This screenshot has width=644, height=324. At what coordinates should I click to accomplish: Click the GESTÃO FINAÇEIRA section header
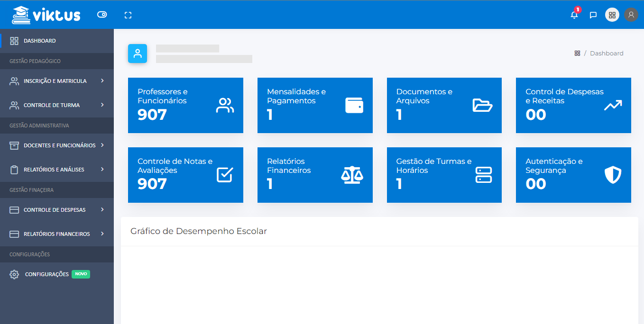(x=31, y=190)
